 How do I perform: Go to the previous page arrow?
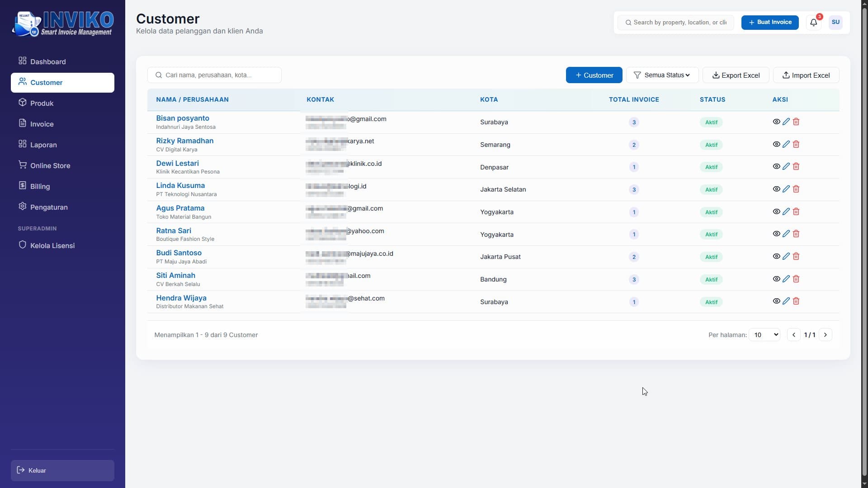tap(794, 335)
